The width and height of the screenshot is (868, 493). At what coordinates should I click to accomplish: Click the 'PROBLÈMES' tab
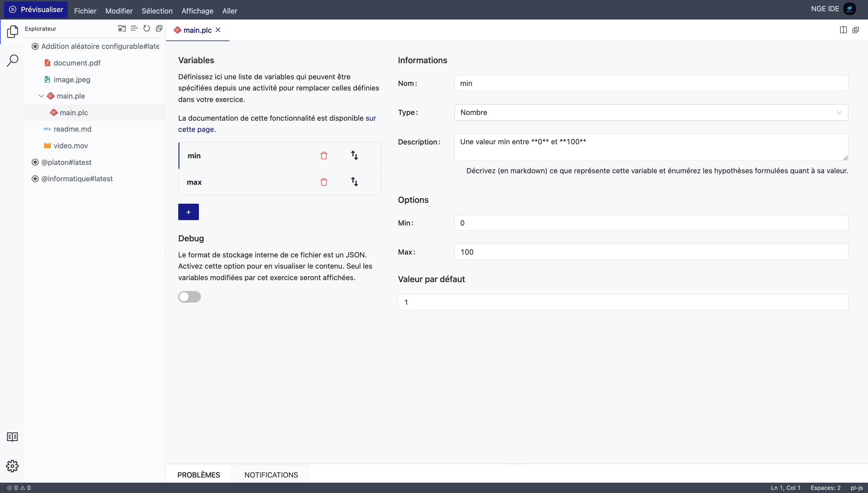tap(199, 475)
